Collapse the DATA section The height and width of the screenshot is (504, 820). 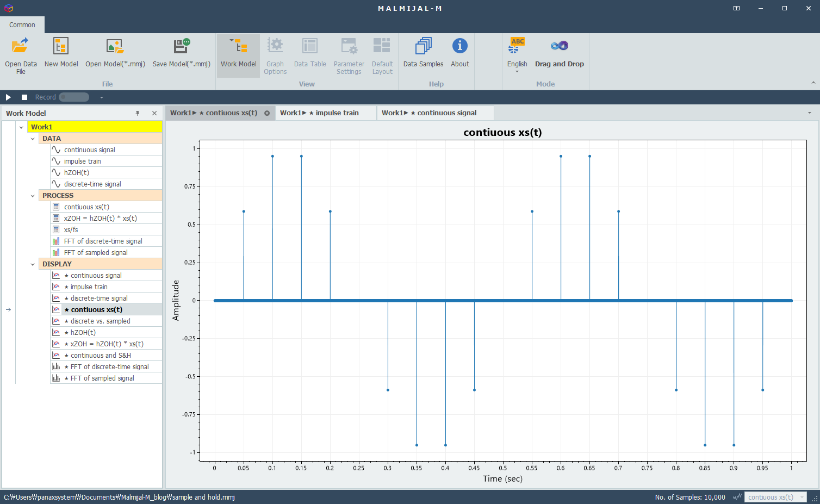pyautogui.click(x=33, y=139)
